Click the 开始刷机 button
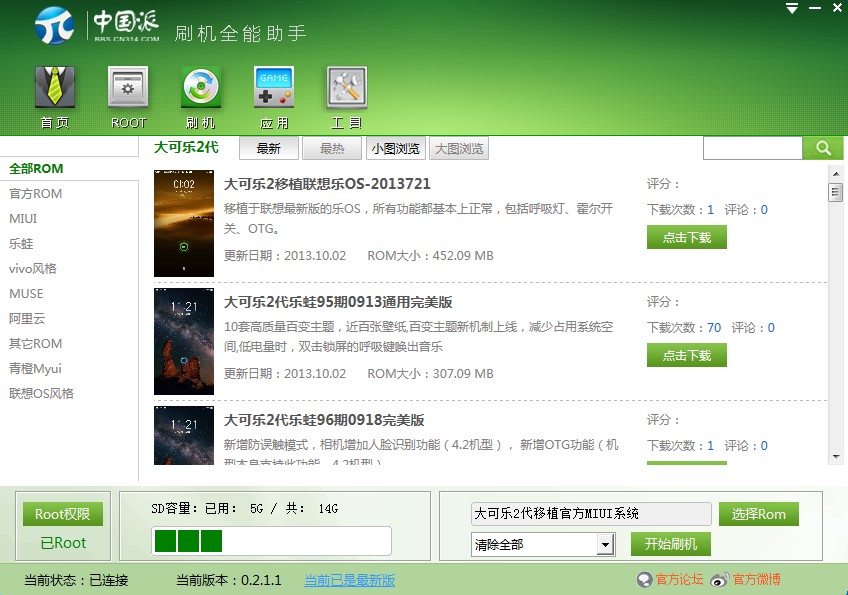Screen dimensions: 848x595 coord(671,544)
